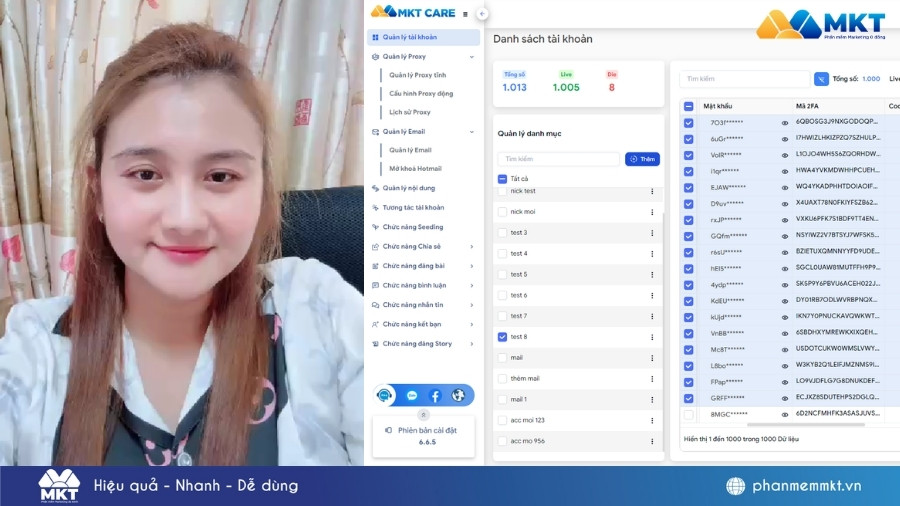Viewport: 900px width, 506px height.
Task: Focus the account list search field
Action: [744, 79]
